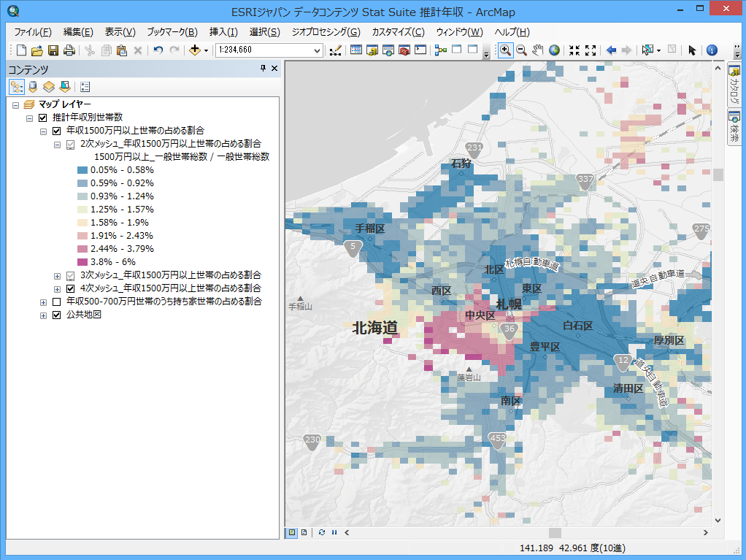The width and height of the screenshot is (746, 560).
Task: Open the カスタマイズ(C) menu
Action: [399, 32]
